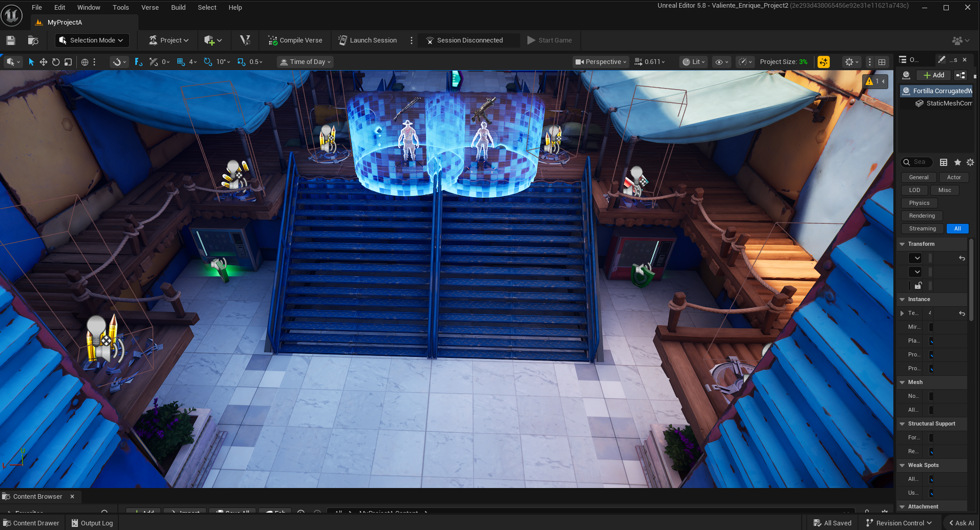Open the Show flags eye dropdown
Image resolution: width=980 pixels, height=530 pixels.
click(722, 62)
